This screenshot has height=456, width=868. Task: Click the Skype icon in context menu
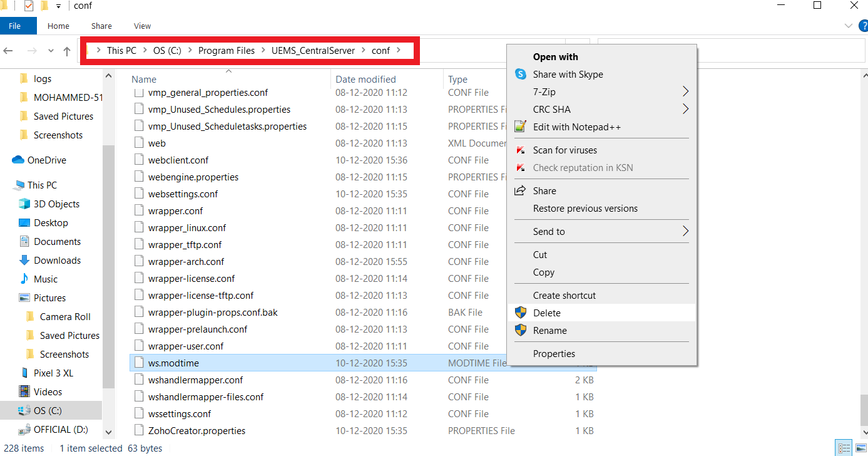(x=520, y=74)
